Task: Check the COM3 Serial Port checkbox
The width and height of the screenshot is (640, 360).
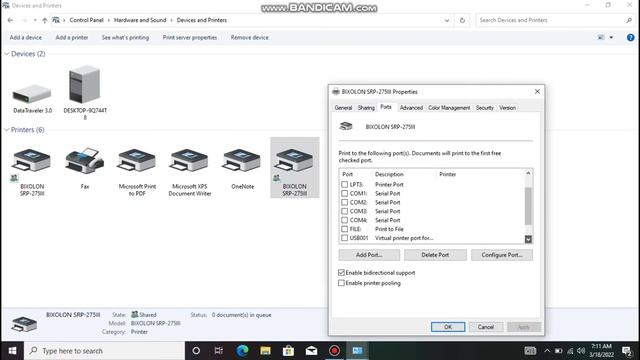Action: 344,211
